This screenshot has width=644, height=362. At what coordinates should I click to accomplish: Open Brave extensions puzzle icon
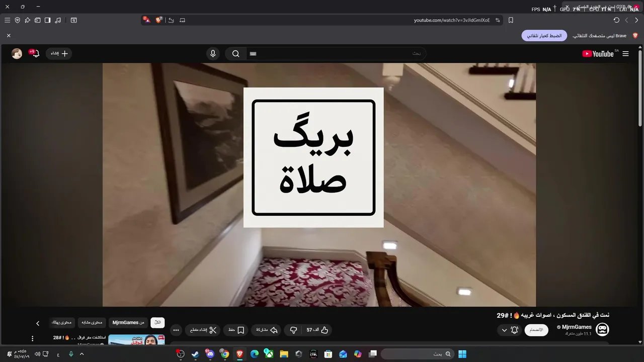27,20
